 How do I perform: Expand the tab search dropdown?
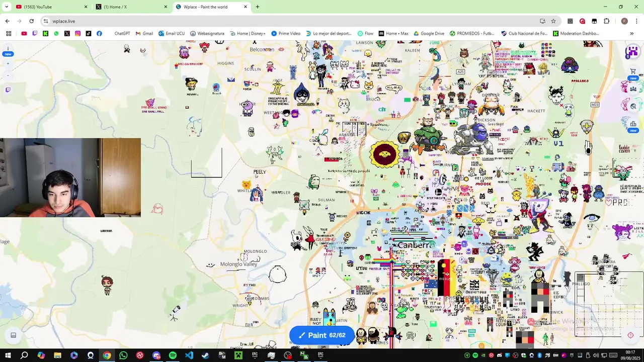(7, 7)
